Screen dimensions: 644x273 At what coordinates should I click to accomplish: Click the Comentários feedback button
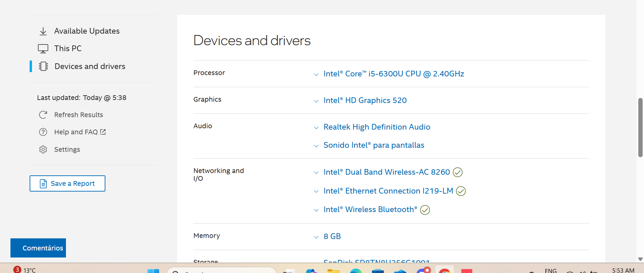pyautogui.click(x=38, y=248)
